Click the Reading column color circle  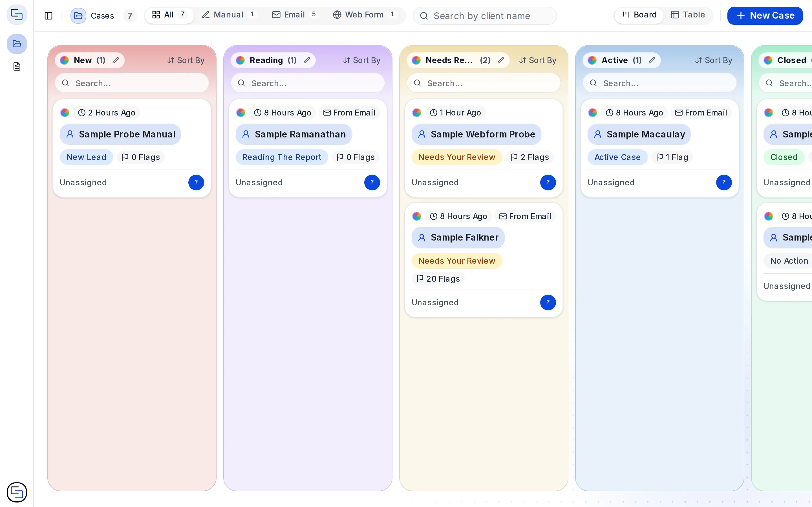click(240, 60)
